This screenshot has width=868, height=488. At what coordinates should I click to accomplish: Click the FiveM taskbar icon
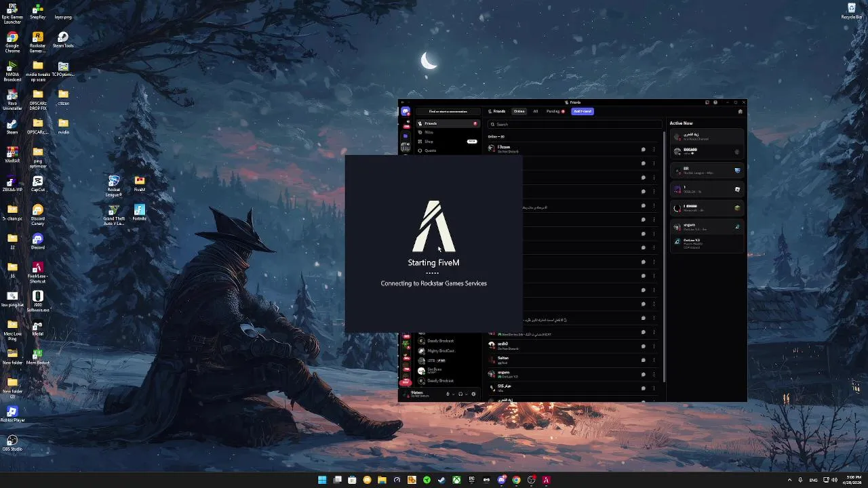[546, 480]
